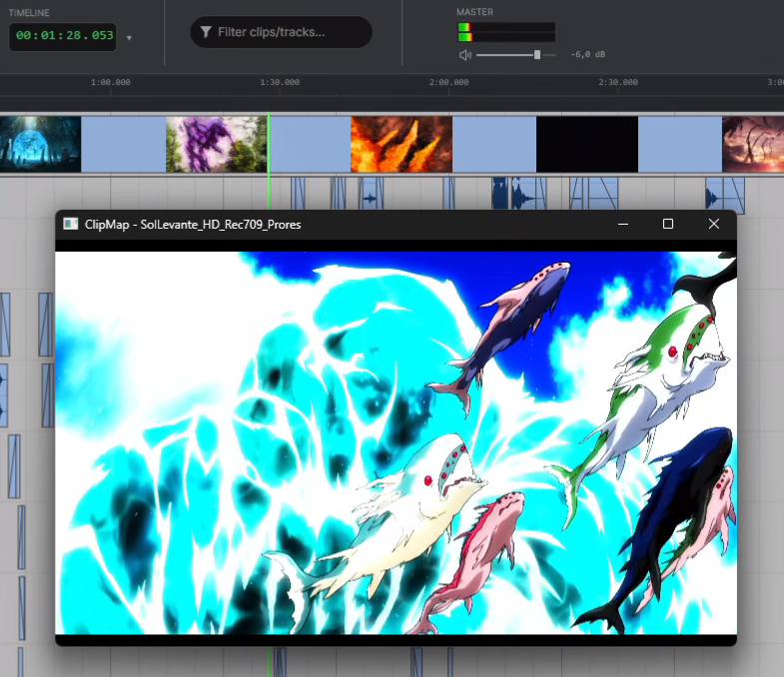Viewport: 784px width, 677px height.
Task: Click the funnel filter icon
Action: click(206, 32)
